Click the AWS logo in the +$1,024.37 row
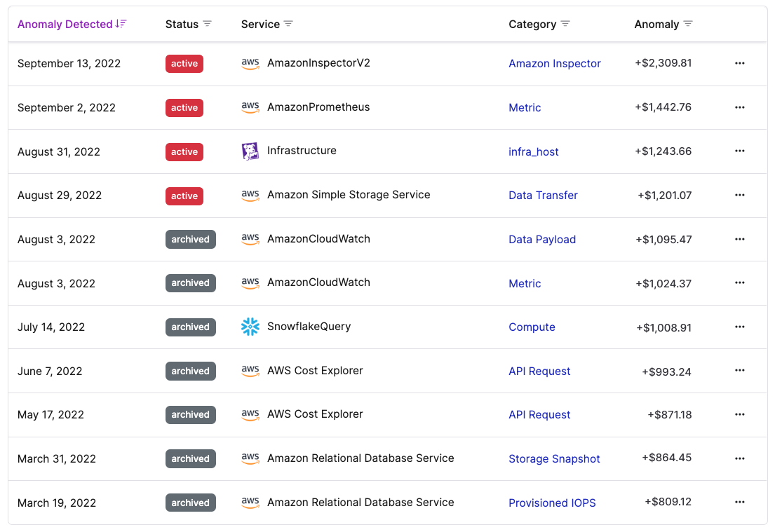 [x=250, y=283]
